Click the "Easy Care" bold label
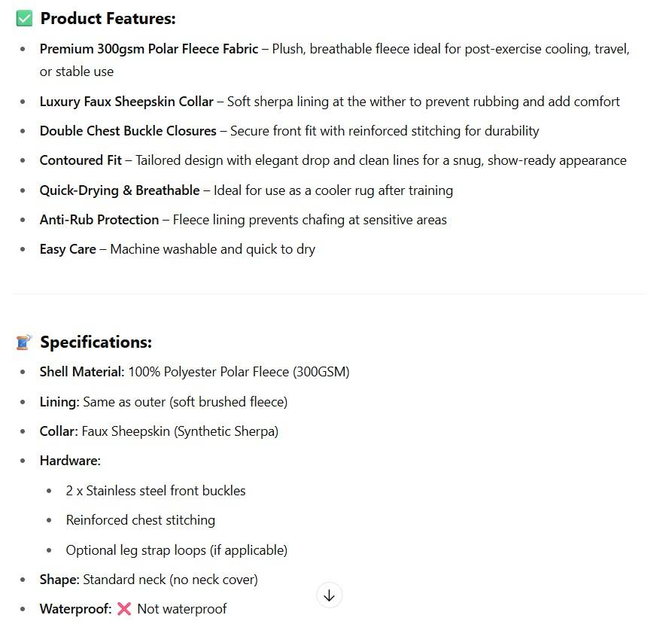Screen dimensions: 672x621 tap(68, 249)
